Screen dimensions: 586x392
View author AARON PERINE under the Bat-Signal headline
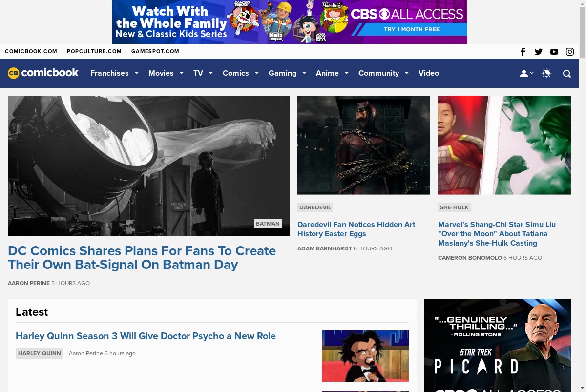29,283
